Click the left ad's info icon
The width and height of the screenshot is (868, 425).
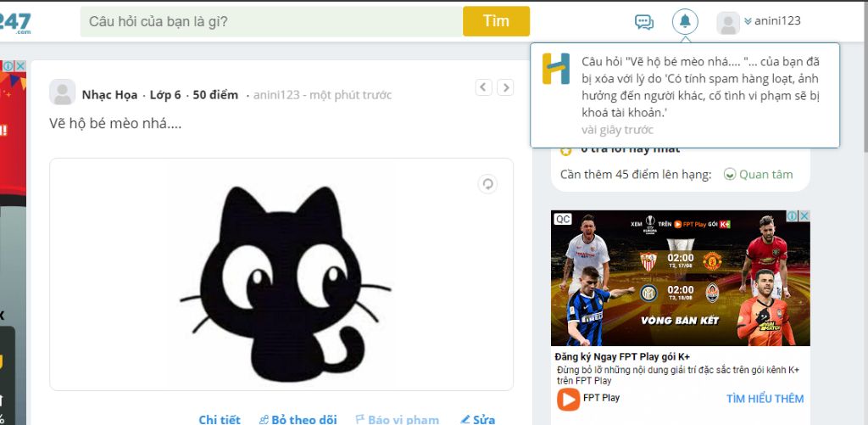click(x=8, y=66)
